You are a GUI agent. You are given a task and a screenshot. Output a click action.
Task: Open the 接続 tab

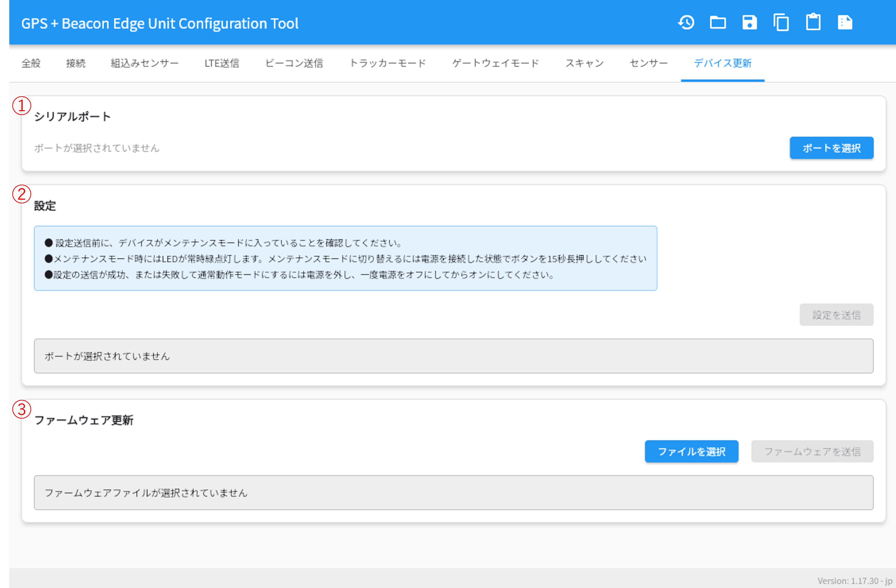76,63
